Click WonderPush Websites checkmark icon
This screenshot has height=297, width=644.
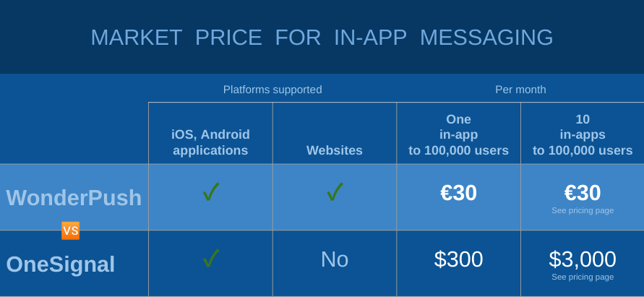click(x=335, y=191)
